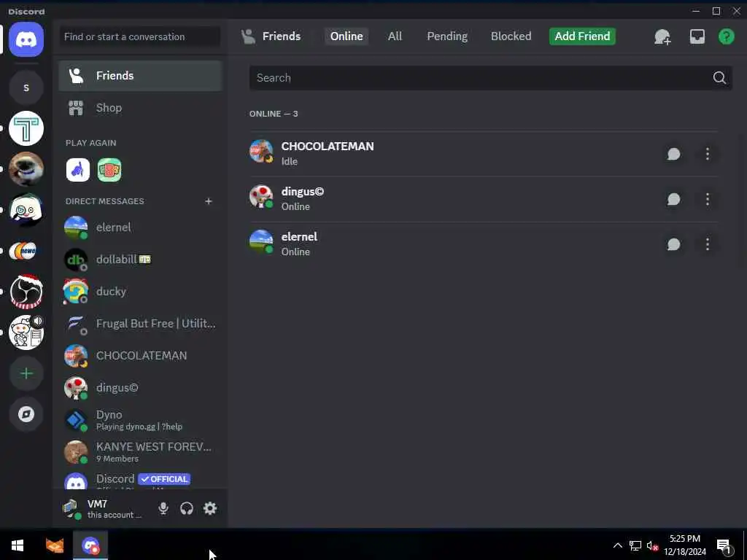Image resolution: width=747 pixels, height=560 pixels.
Task: Open the white ghost mascot server icon
Action: coord(26,210)
